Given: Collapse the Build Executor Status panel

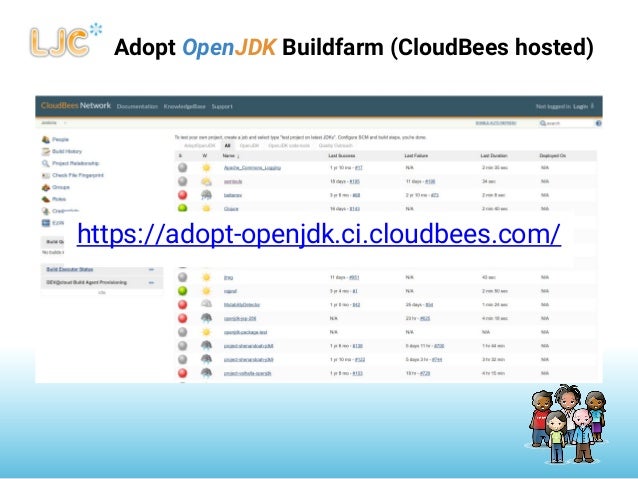Looking at the screenshot, I should click(151, 269).
